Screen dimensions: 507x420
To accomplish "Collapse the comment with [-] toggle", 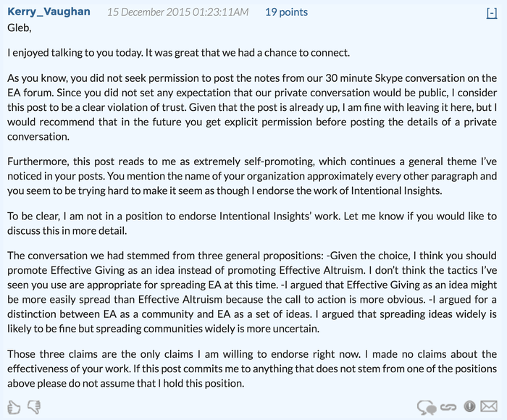I will pos(492,12).
